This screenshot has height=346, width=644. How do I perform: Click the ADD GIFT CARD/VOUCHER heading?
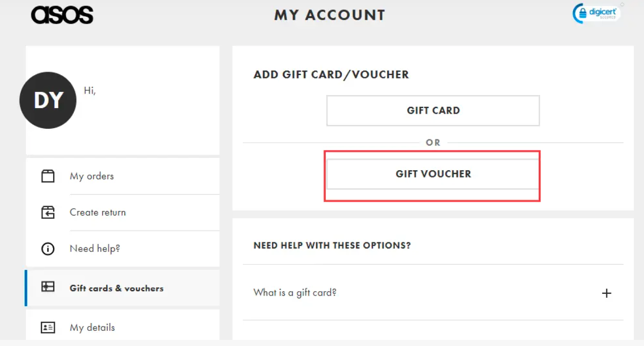click(x=331, y=74)
